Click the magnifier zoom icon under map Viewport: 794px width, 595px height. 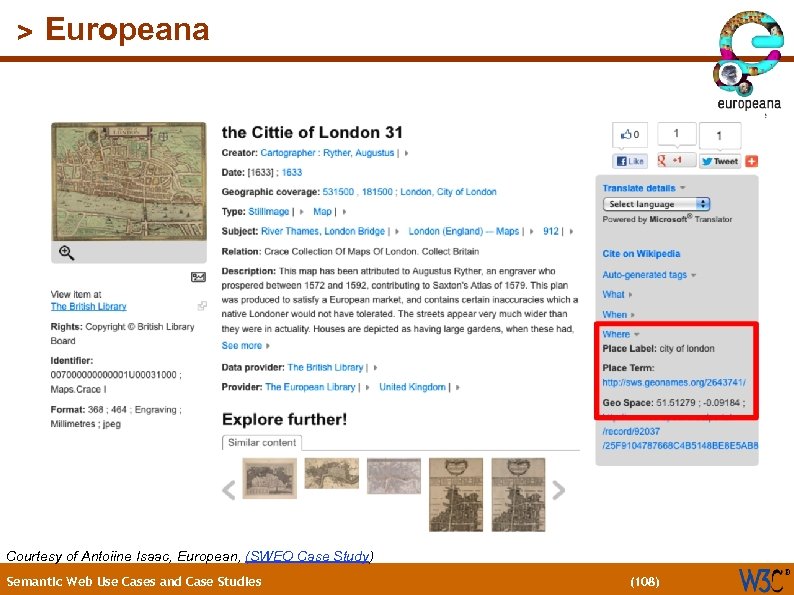tap(67, 252)
